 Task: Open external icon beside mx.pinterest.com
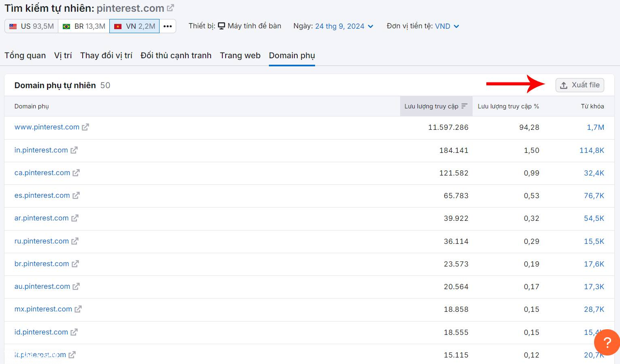(78, 309)
